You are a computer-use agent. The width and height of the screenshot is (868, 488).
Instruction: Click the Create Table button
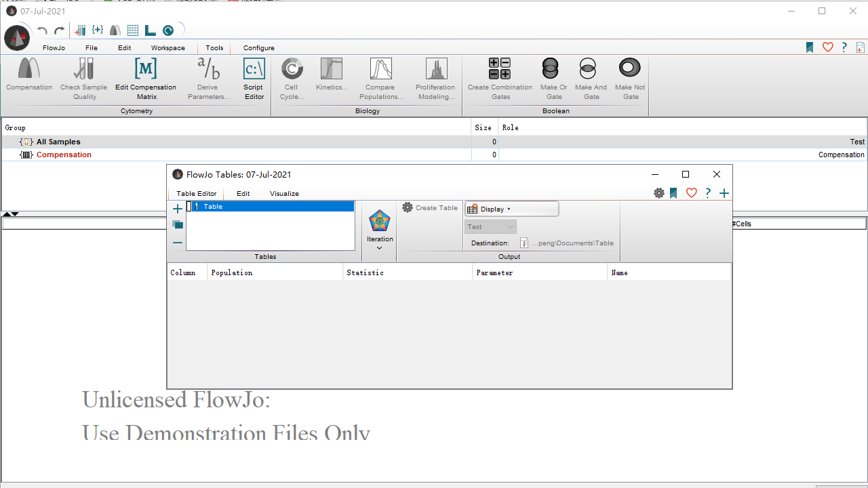click(430, 207)
